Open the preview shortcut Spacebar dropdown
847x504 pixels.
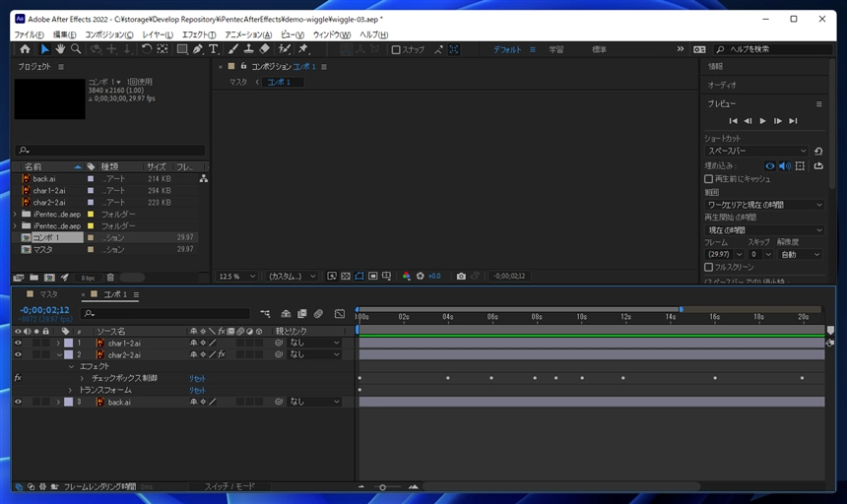(x=756, y=151)
